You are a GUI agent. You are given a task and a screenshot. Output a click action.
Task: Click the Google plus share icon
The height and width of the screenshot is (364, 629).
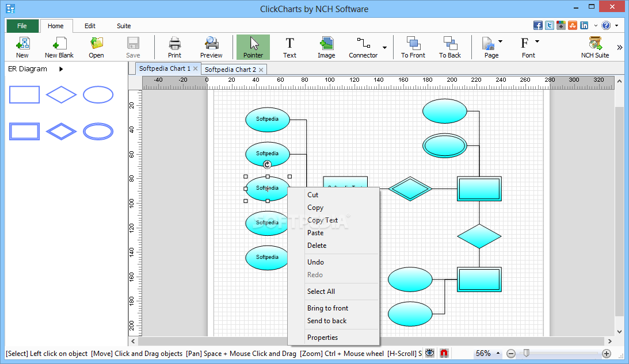(x=561, y=26)
